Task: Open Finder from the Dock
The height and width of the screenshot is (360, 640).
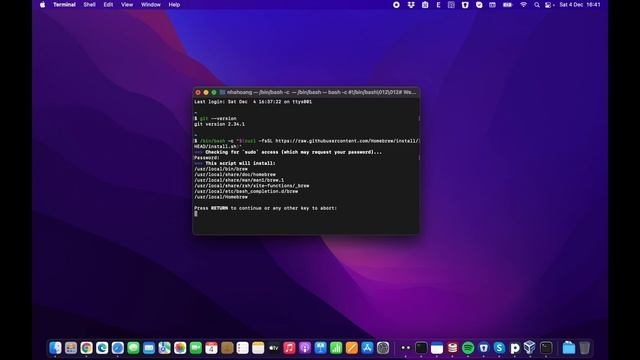Action: pos(55,348)
